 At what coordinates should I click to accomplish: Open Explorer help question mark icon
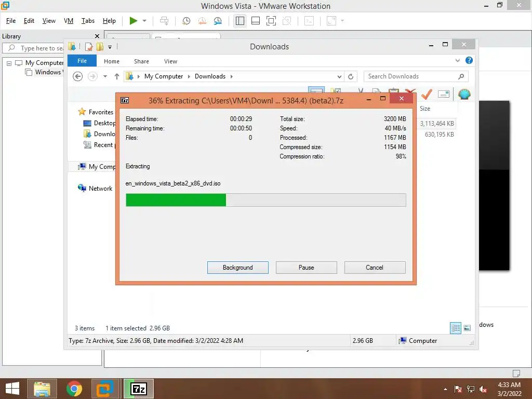tap(469, 60)
